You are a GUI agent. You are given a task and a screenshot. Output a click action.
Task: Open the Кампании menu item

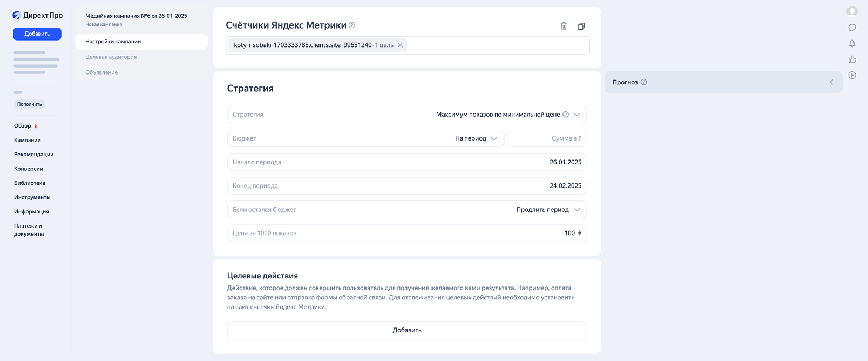(x=28, y=140)
